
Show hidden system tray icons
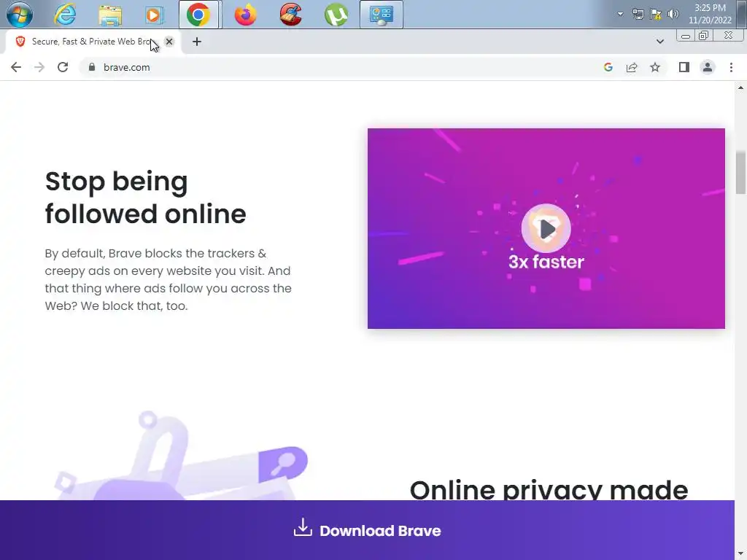click(x=620, y=14)
